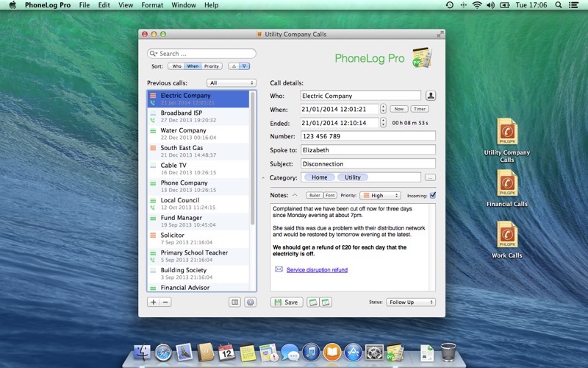The image size is (588, 368).
Task: Add a new call with the plus button
Action: [154, 302]
